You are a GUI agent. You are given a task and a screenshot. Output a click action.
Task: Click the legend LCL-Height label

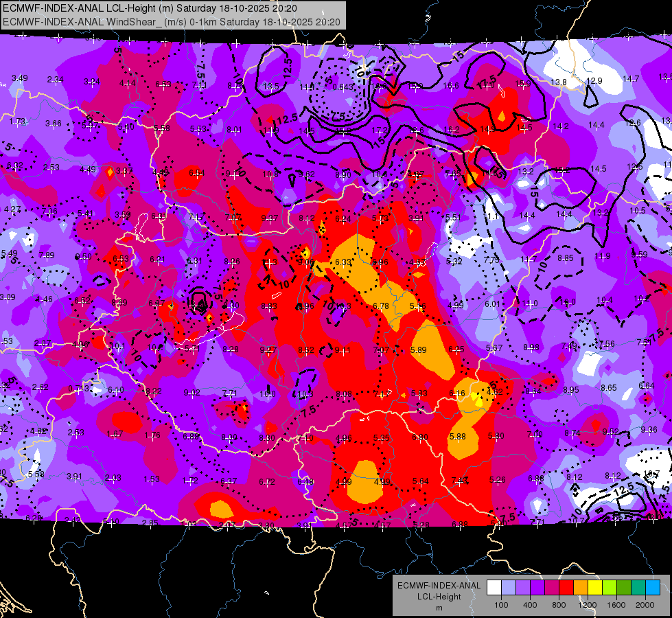coord(439,597)
